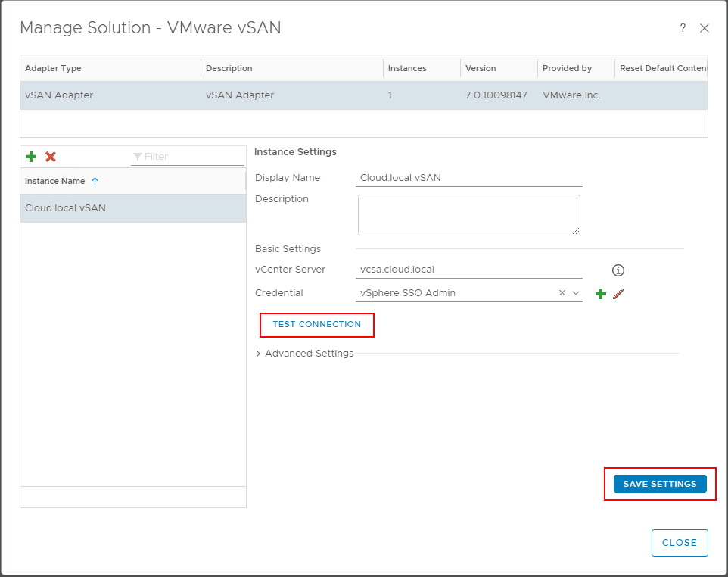
Task: Grab the Description textarea resize handle
Action: click(576, 231)
